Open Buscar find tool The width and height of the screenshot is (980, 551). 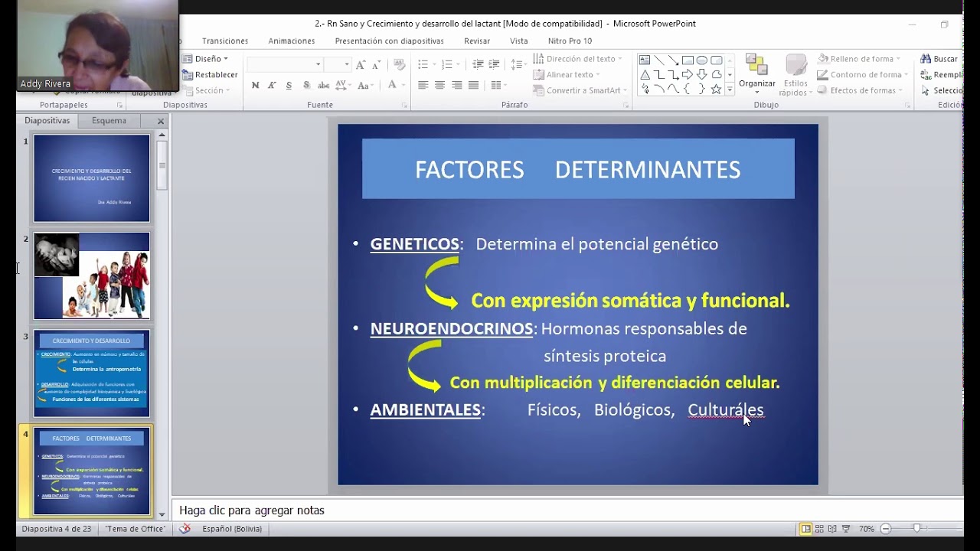click(939, 59)
